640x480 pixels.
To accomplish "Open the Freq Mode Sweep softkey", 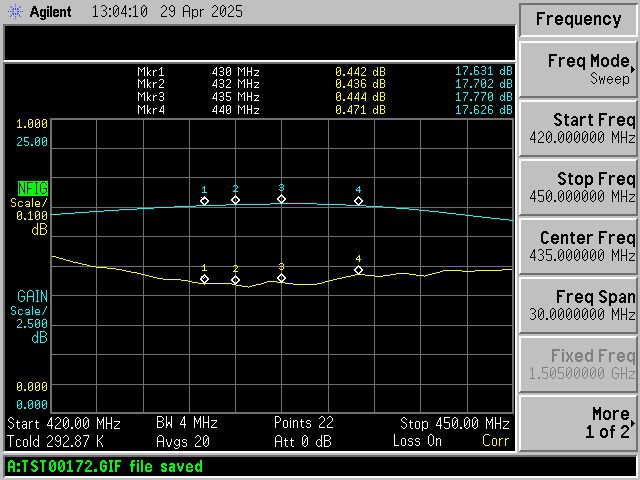I will 578,70.
